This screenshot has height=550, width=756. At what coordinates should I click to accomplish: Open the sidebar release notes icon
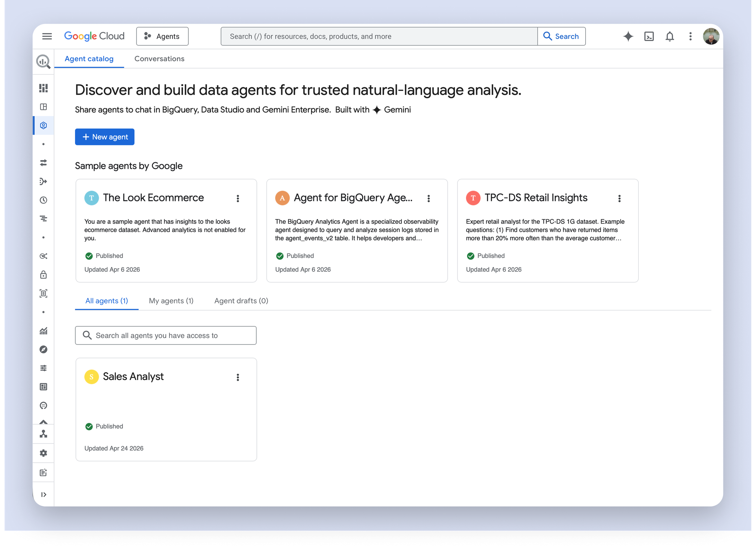click(x=43, y=472)
